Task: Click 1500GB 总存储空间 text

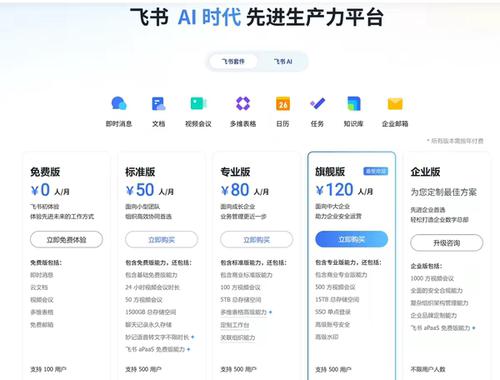Action: [x=151, y=312]
